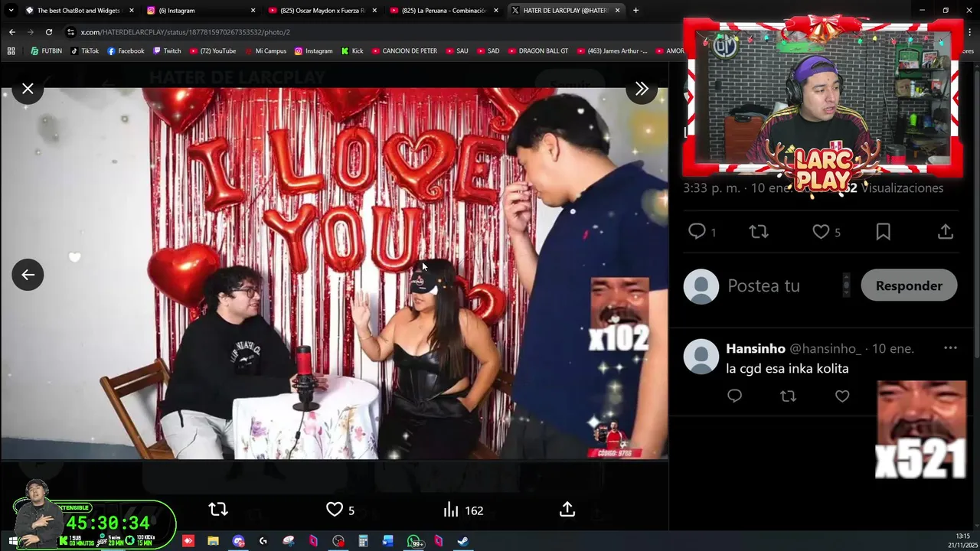The width and height of the screenshot is (980, 551).
Task: Open the apps grid in bookmarks bar
Action: pyautogui.click(x=11, y=51)
